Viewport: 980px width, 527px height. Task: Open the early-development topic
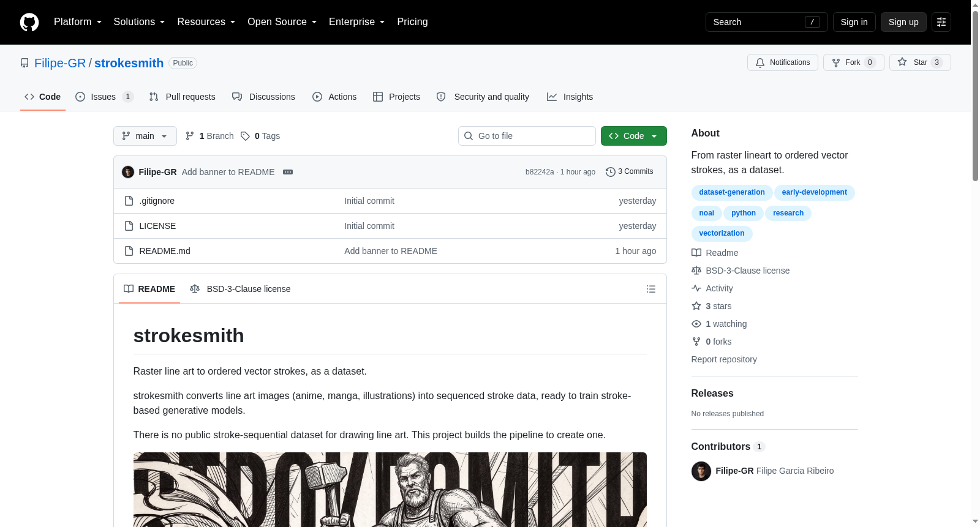(x=814, y=192)
